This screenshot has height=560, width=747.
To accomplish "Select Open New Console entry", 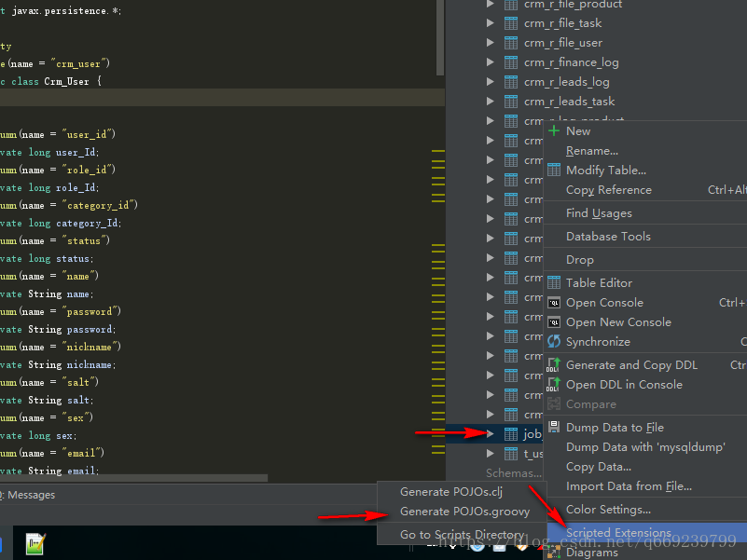I will [645, 321].
